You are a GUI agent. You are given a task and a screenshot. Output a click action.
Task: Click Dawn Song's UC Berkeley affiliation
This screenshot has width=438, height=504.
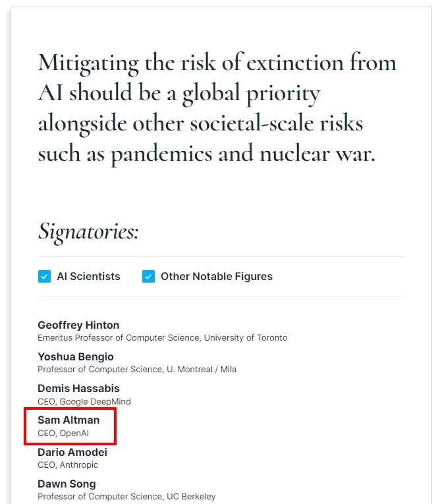pyautogui.click(x=191, y=496)
